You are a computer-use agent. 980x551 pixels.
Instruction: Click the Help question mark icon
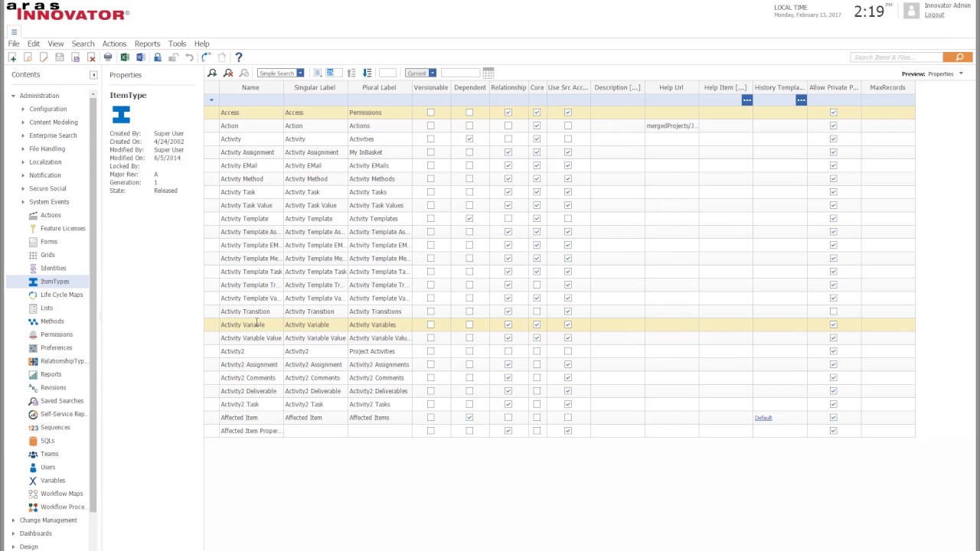coord(239,57)
